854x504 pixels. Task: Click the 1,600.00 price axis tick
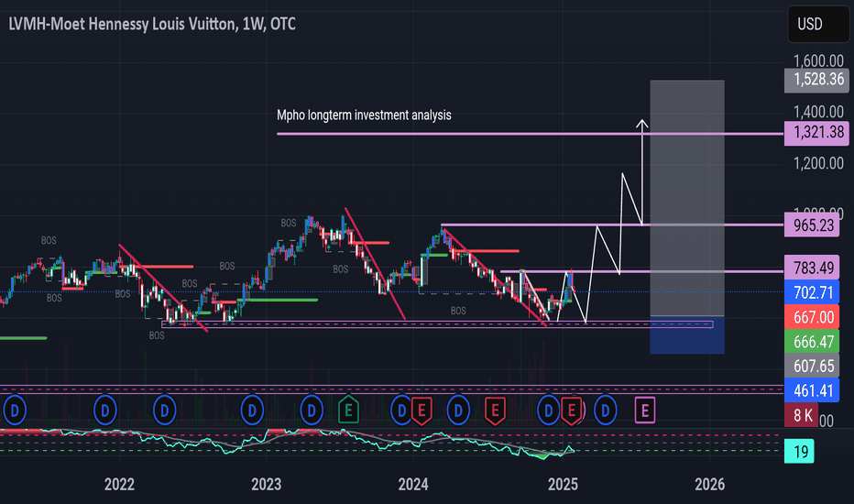tap(818, 60)
